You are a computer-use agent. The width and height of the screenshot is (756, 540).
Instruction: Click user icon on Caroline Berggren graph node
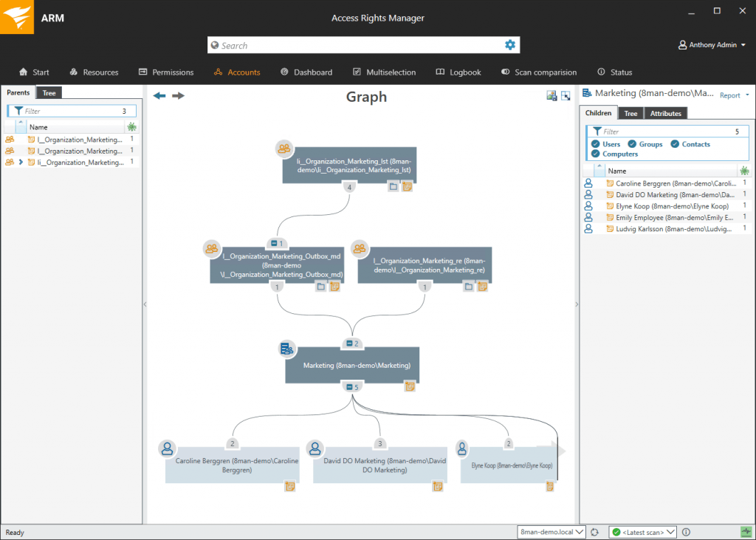tap(168, 448)
